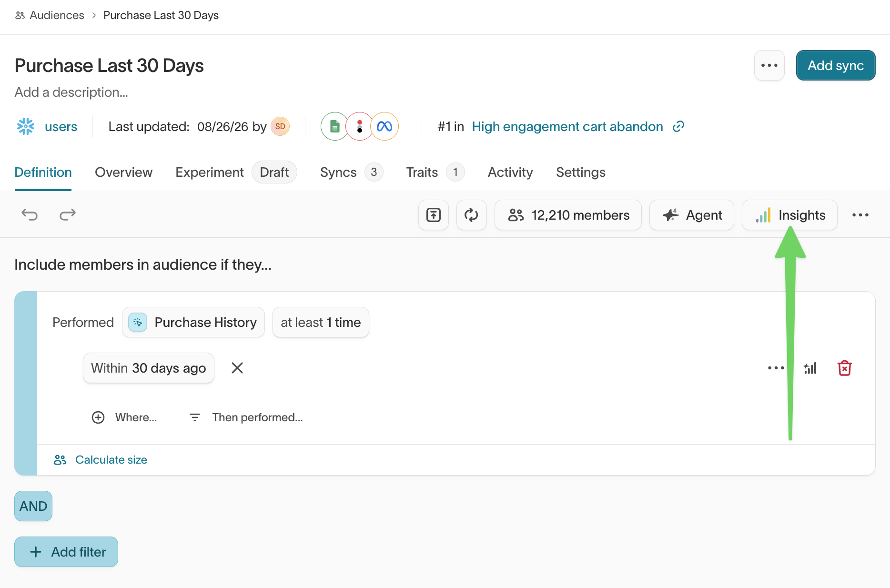Select the Definition tab
890x588 pixels.
(43, 172)
